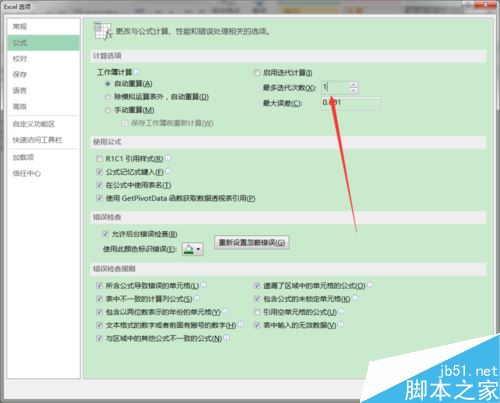
Task: Toggle 公式记忆式键入 checkbox
Action: pyautogui.click(x=99, y=172)
